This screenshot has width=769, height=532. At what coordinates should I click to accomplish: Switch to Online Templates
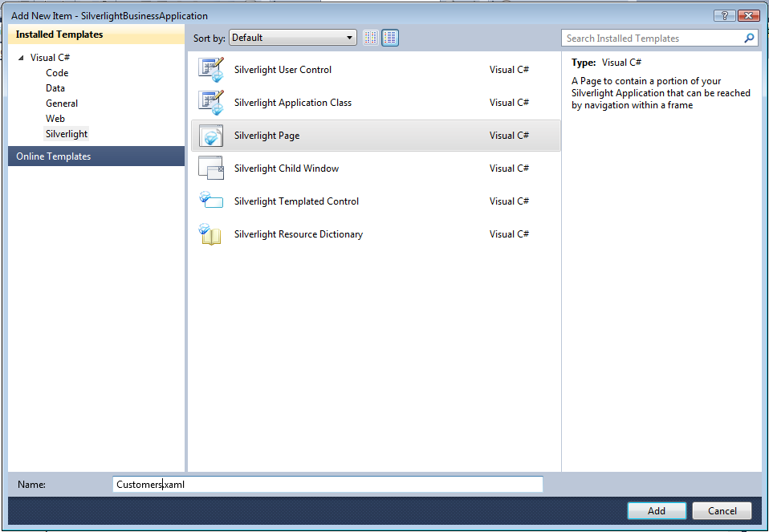51,156
